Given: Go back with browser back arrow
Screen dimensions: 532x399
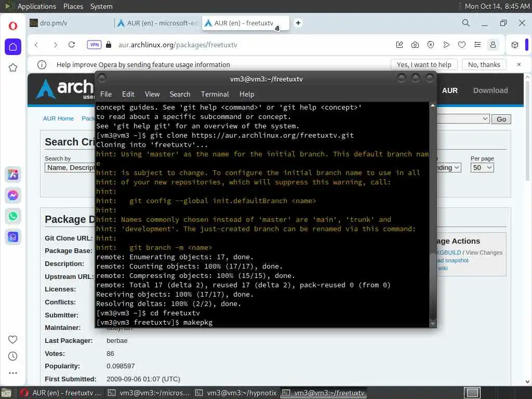Looking at the screenshot, I should pyautogui.click(x=36, y=45).
